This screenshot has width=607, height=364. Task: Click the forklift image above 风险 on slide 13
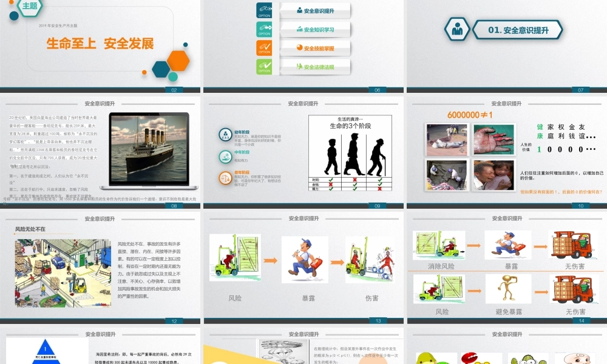tap(235, 257)
